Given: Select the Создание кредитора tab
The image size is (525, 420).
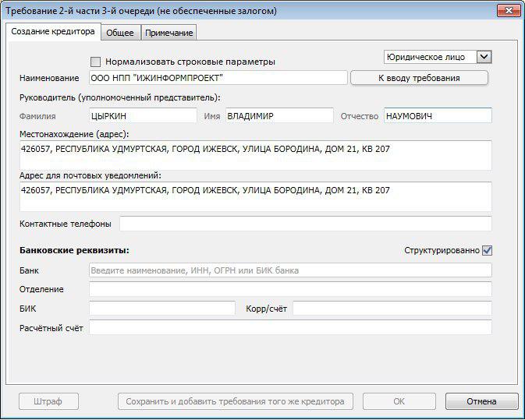Looking at the screenshot, I should coord(53,32).
